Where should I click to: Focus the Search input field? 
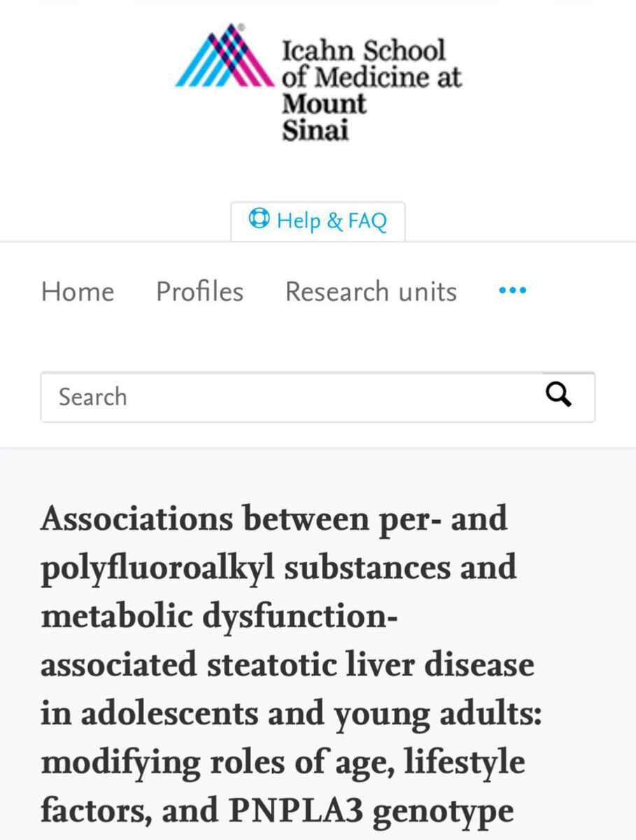[290, 397]
